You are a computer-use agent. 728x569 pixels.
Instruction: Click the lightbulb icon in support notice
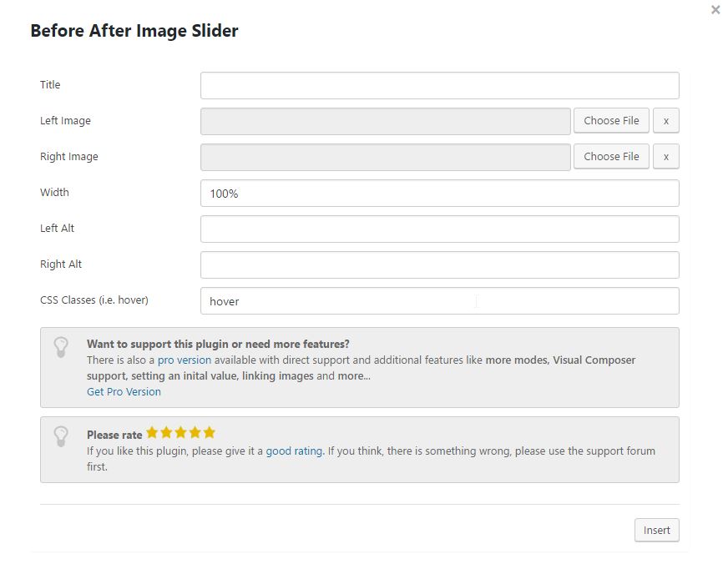(61, 347)
